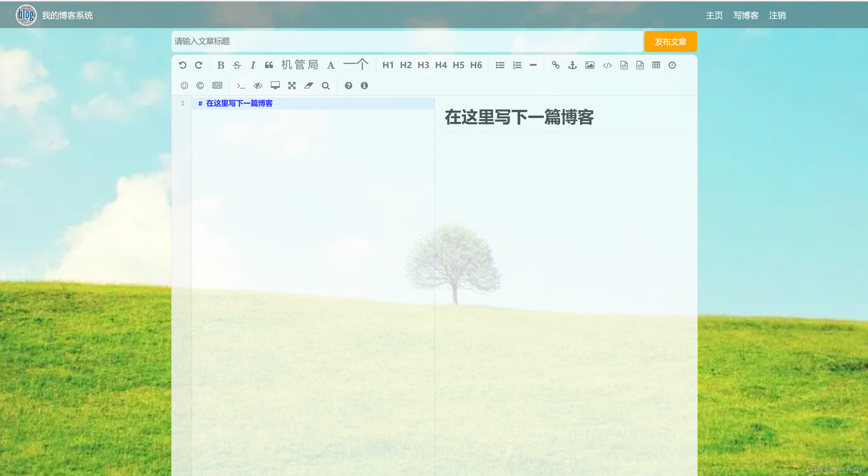Toggle italic formatting
The image size is (868, 476).
pyautogui.click(x=253, y=65)
